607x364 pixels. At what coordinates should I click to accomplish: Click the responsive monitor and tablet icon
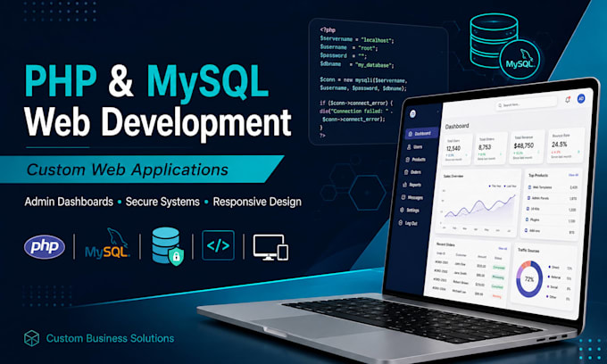pyautogui.click(x=270, y=247)
